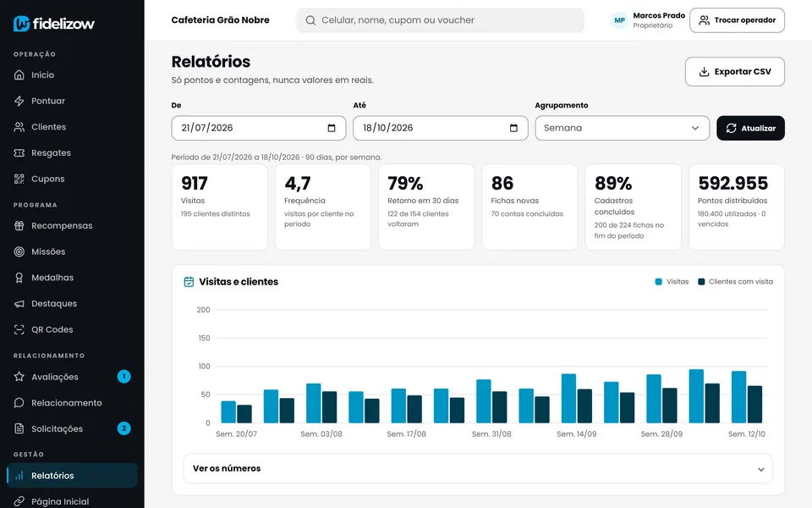Navigate to Missões
812x508 pixels.
coord(72,251)
